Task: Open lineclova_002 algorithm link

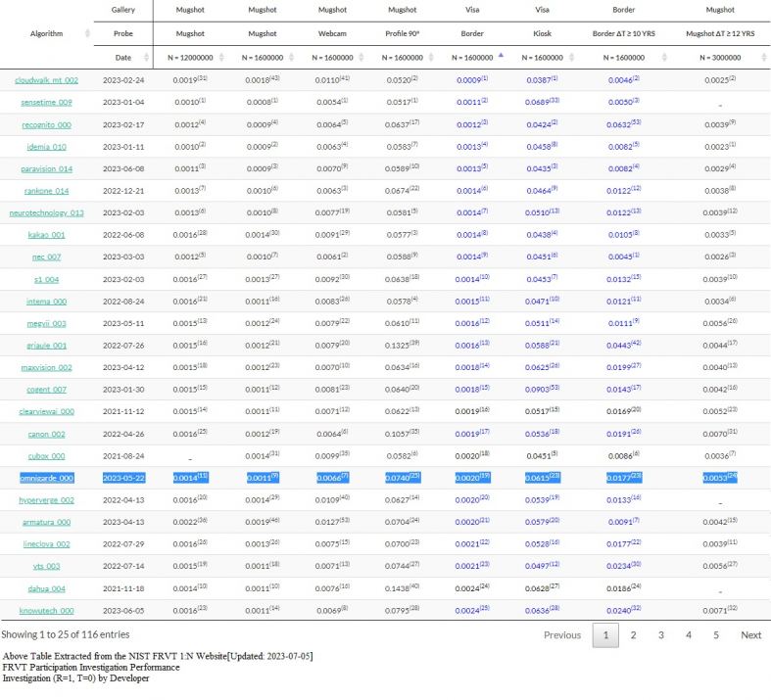Action: [x=46, y=544]
